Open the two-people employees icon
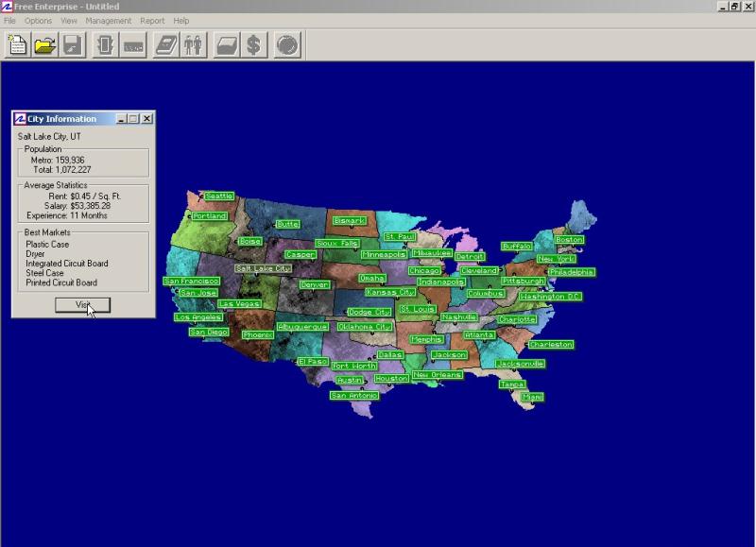 click(193, 44)
